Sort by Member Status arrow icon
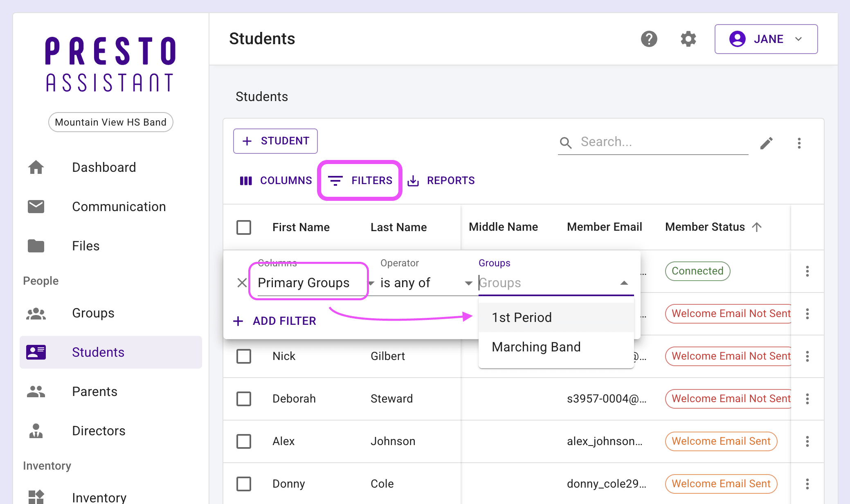The width and height of the screenshot is (850, 504). click(x=757, y=227)
